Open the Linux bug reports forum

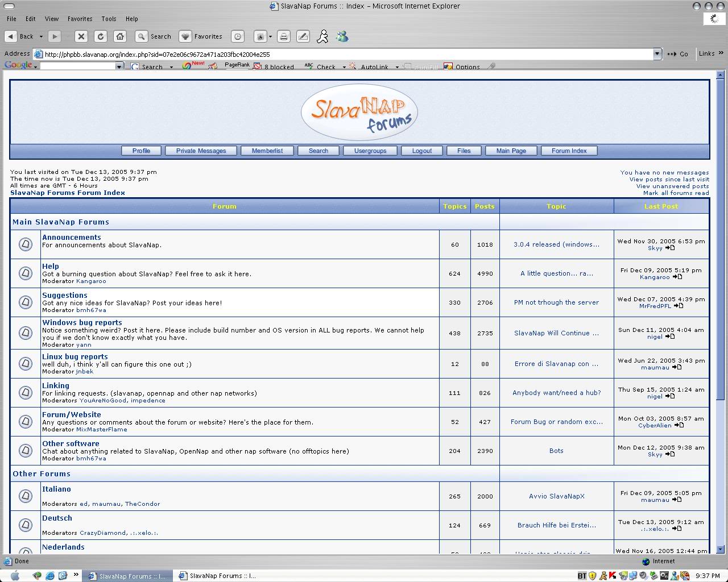coord(75,356)
